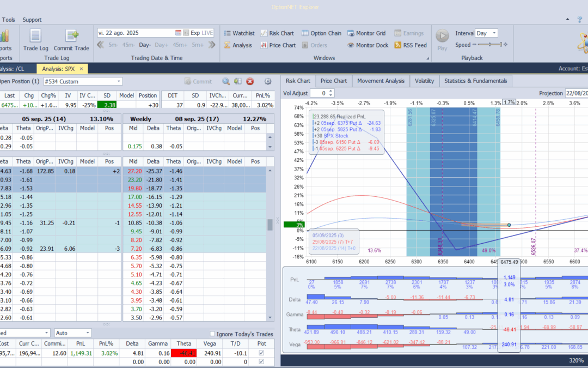Click the red delete position icon
Image resolution: width=588 pixels, height=368 pixels.
coord(250,81)
